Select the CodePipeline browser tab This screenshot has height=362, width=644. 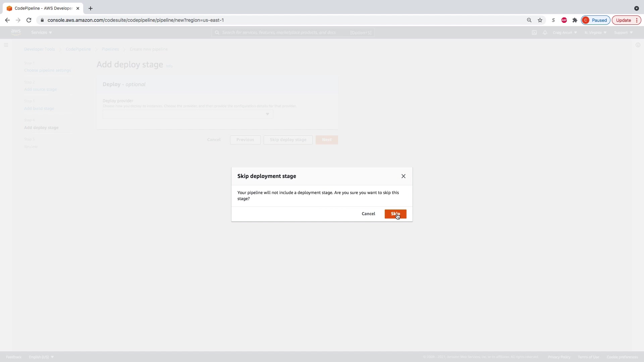(x=43, y=8)
